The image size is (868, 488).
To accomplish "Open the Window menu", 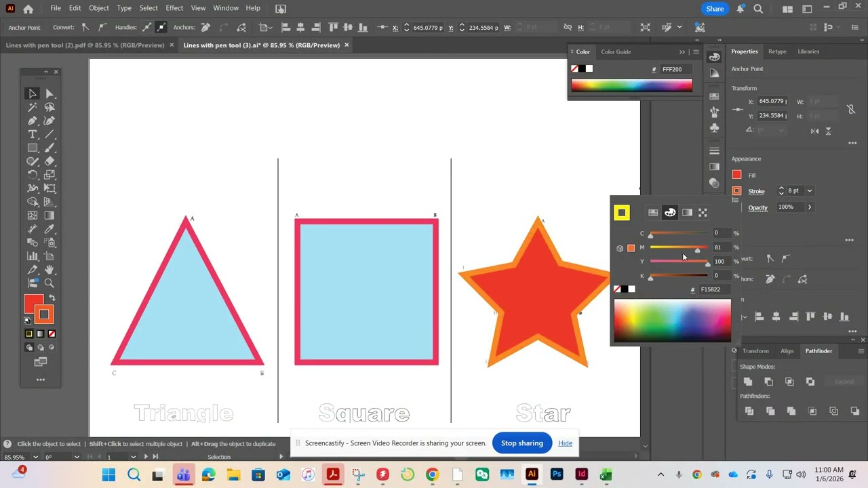I will [x=226, y=8].
